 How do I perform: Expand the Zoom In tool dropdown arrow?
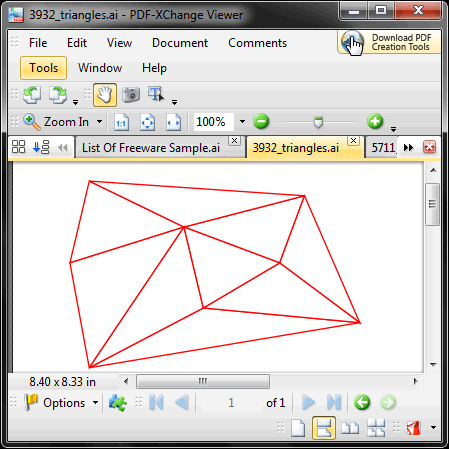[99, 121]
